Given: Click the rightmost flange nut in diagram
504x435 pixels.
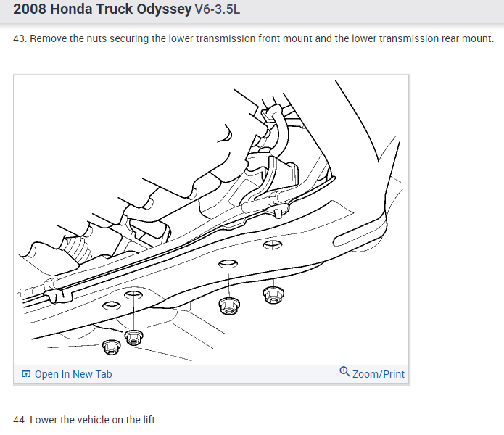Looking at the screenshot, I should tap(273, 295).
